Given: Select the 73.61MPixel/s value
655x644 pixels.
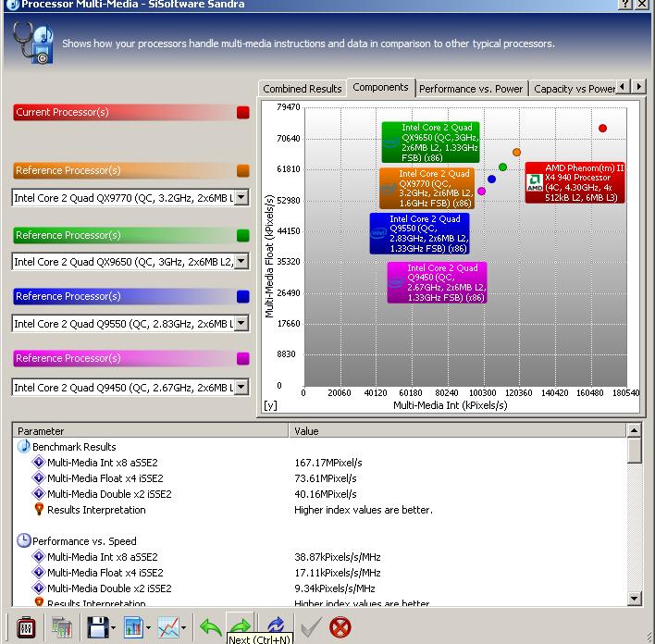Looking at the screenshot, I should [x=325, y=478].
